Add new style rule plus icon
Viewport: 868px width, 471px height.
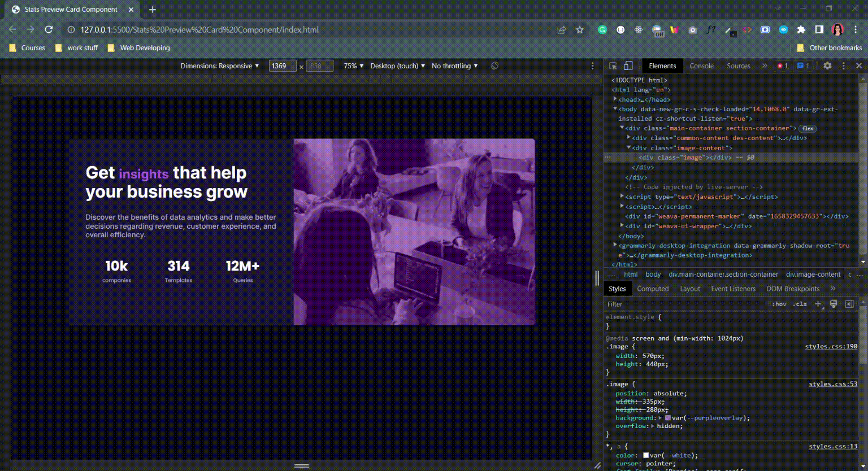click(x=818, y=304)
